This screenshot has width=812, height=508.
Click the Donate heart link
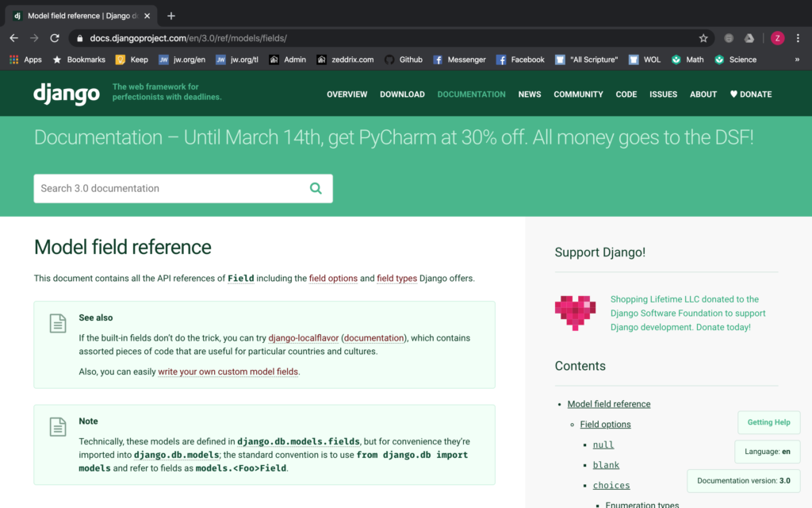(x=751, y=94)
